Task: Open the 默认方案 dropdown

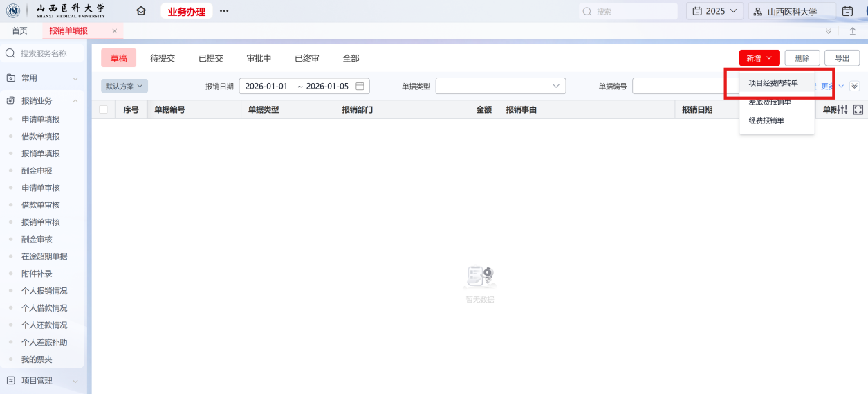Action: (124, 86)
